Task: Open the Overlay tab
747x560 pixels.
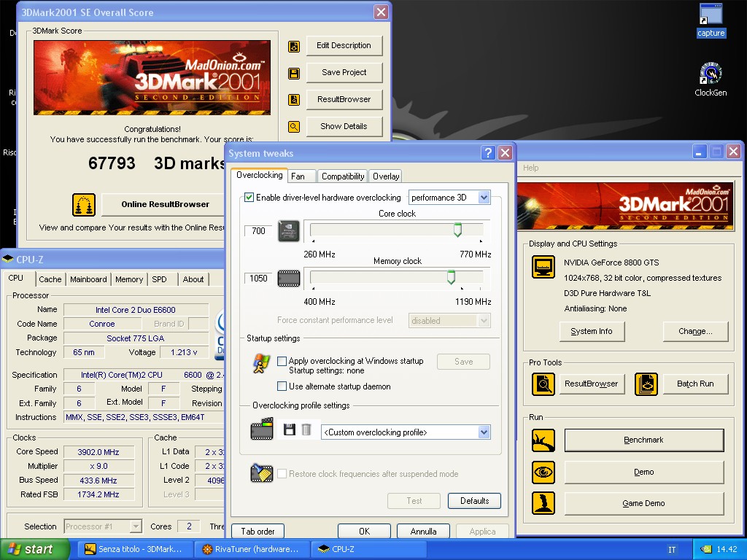Action: [386, 176]
